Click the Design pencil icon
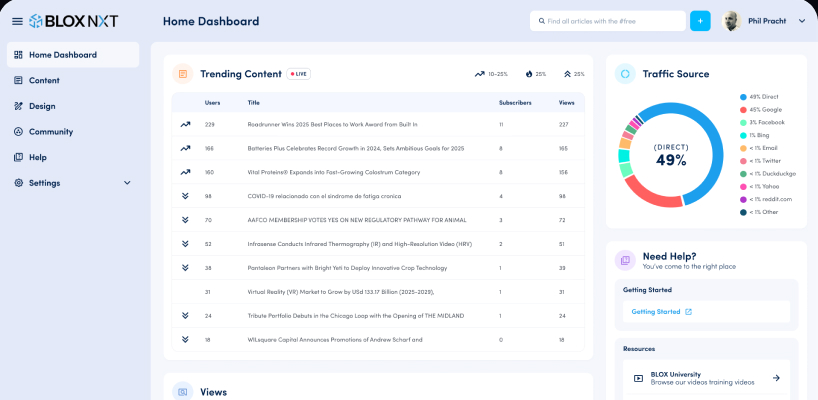Screen dimensions: 818x400 pos(18,106)
